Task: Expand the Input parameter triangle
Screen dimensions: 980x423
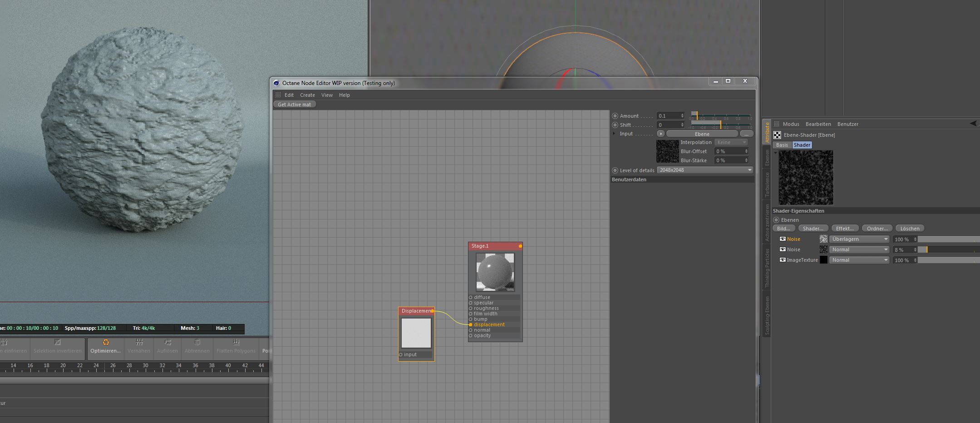Action: coord(614,134)
